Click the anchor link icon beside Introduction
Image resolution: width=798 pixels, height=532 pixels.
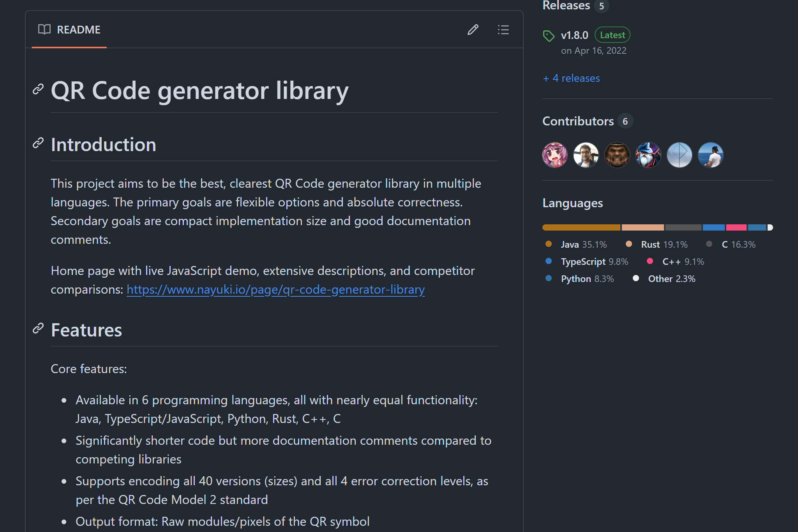coord(38,144)
